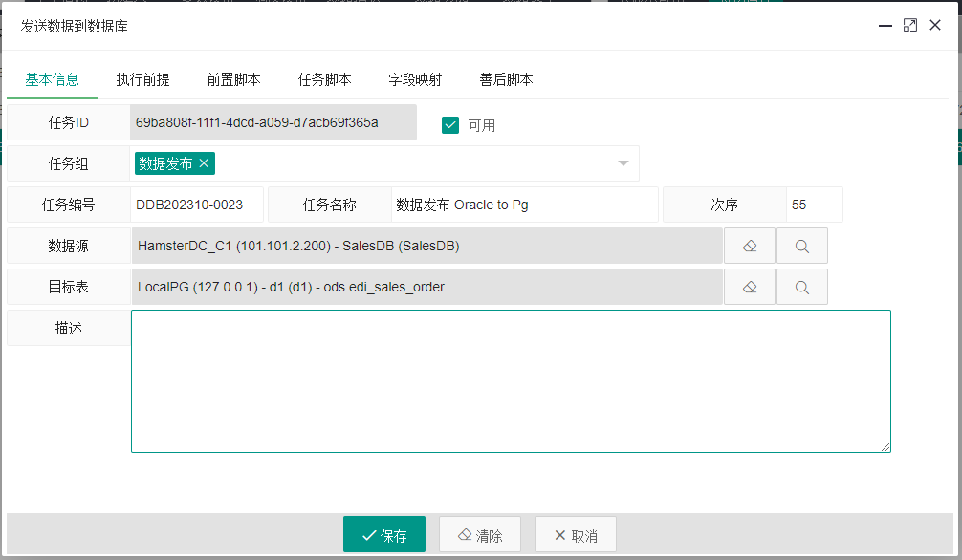Open the 执行前提 tab
Screen dimensions: 962x560
point(142,79)
